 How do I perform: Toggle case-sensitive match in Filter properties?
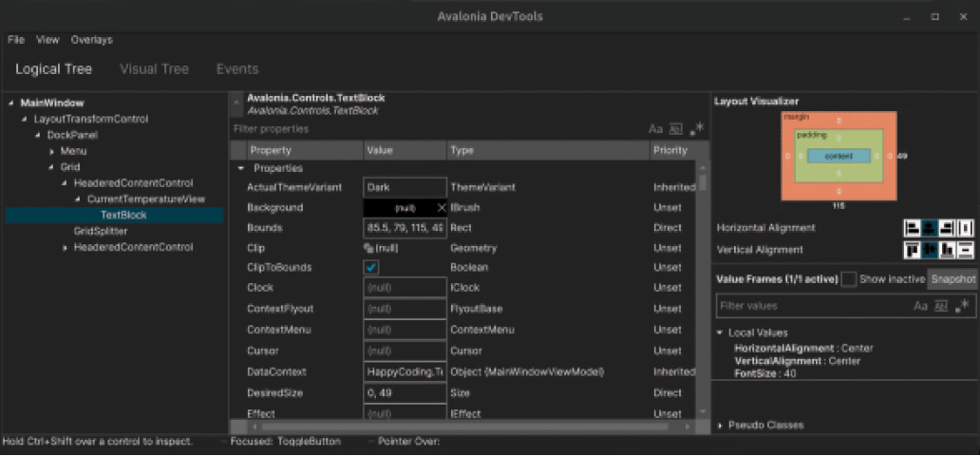click(x=655, y=129)
